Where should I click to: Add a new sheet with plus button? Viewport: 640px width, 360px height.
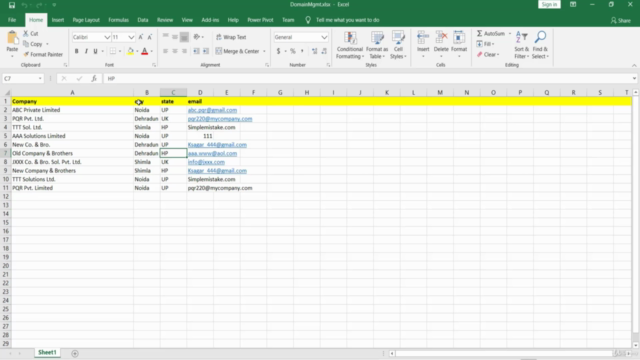[75, 353]
